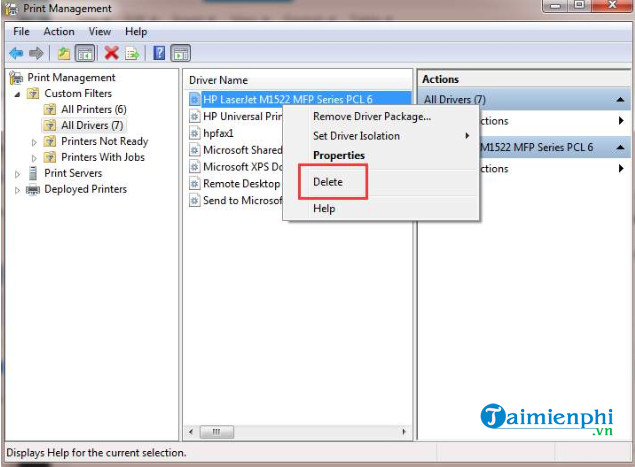635x467 pixels.
Task: Click the Print Management title bar icon
Action: pyautogui.click(x=11, y=9)
